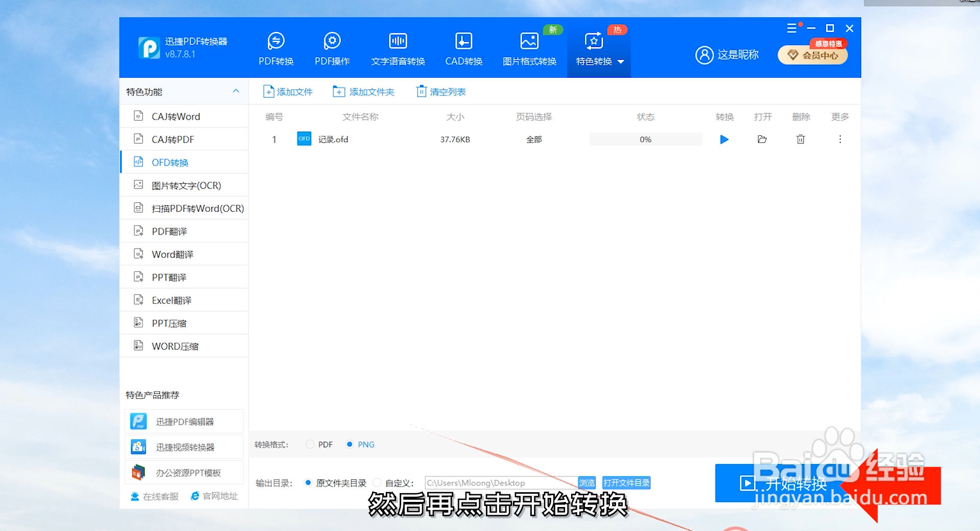Click 清空列表 to clear the list
Viewport: 980px width, 531px height.
441,92
